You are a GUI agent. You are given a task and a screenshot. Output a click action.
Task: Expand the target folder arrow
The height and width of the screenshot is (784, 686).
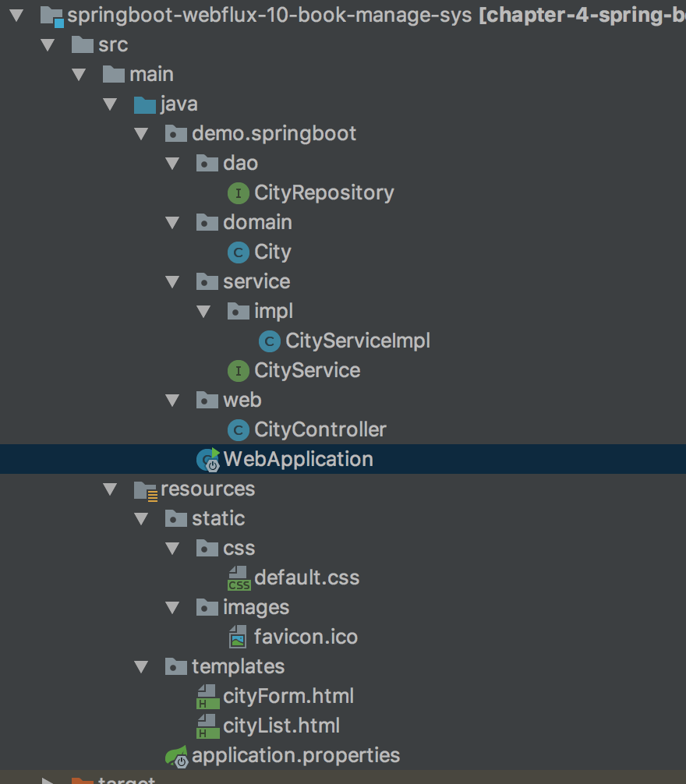[x=48, y=780]
